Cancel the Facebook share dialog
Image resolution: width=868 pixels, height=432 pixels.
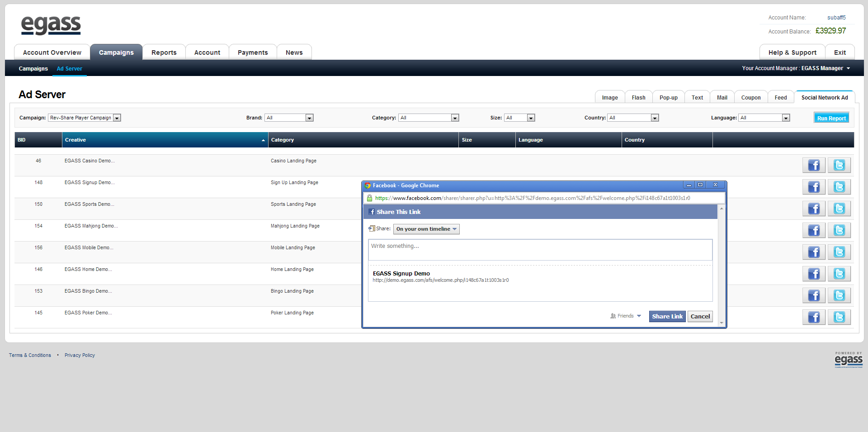click(700, 316)
